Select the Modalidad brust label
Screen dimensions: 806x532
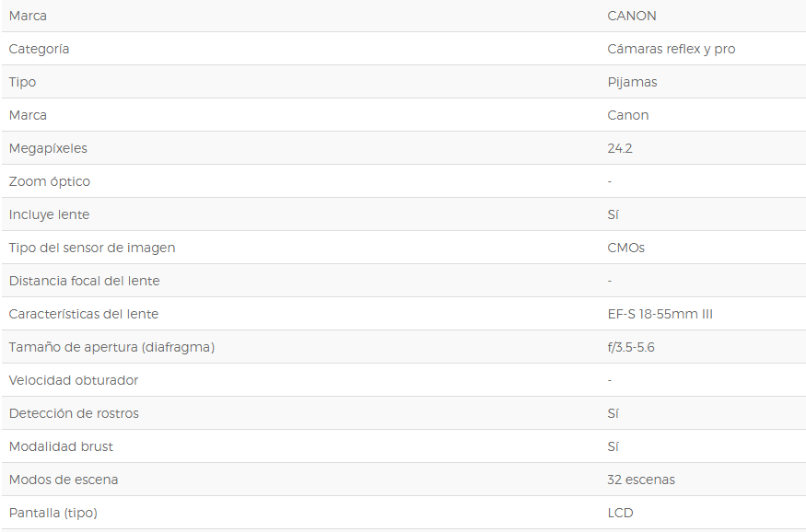[61, 446]
